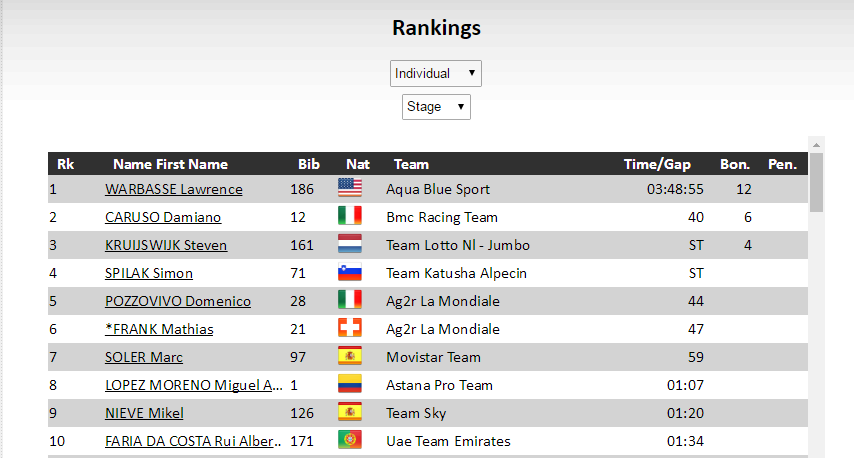854x458 pixels.
Task: Click the USA flag icon for Warbasse
Action: pyautogui.click(x=349, y=188)
